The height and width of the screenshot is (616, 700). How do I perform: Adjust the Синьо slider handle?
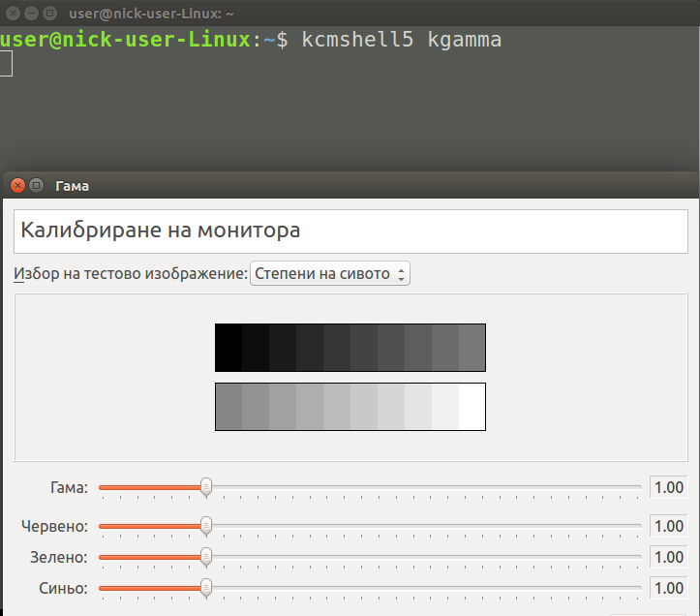click(x=206, y=588)
